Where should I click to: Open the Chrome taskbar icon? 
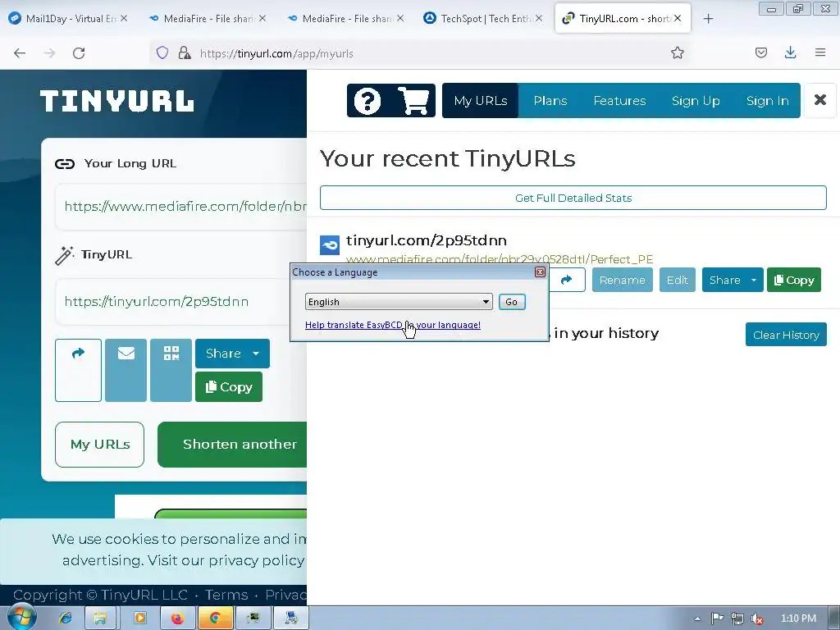pos(216,619)
